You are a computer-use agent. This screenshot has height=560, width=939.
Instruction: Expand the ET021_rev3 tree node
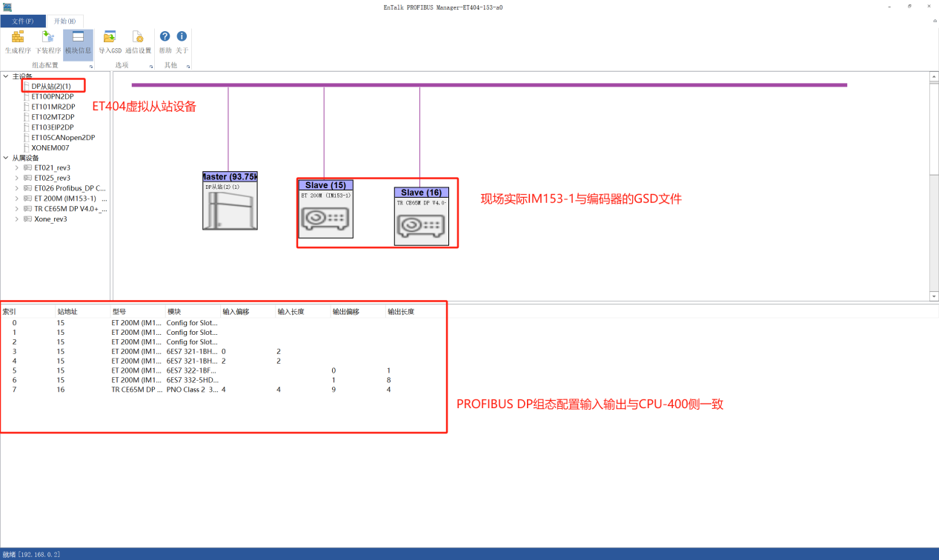coord(16,168)
